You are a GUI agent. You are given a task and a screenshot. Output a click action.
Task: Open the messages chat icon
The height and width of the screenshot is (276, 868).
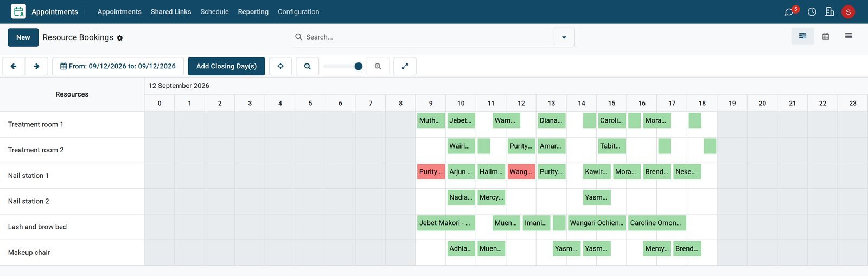click(x=789, y=12)
